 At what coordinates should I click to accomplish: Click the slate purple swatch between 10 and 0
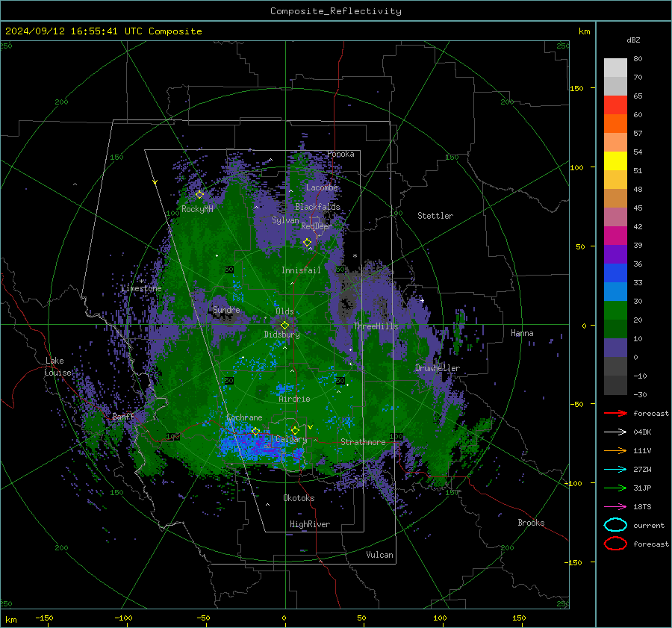click(x=615, y=348)
